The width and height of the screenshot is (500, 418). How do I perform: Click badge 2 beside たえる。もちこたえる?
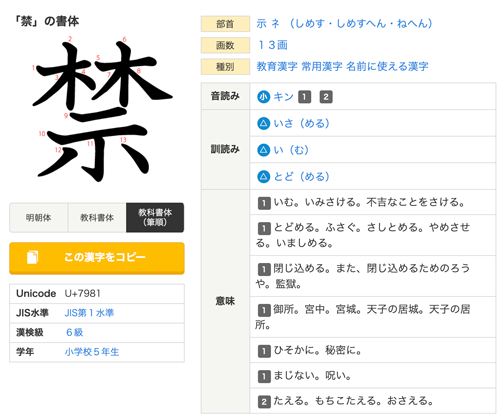264,402
